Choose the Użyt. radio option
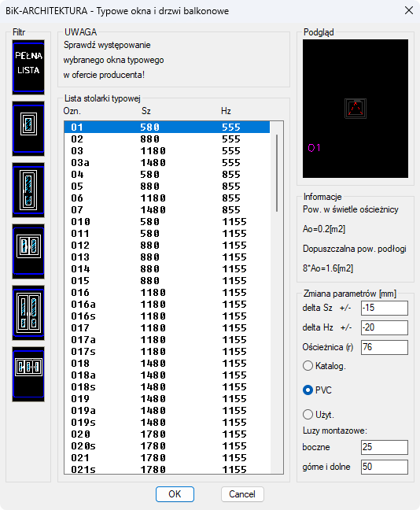The width and height of the screenshot is (420, 510). pos(308,414)
